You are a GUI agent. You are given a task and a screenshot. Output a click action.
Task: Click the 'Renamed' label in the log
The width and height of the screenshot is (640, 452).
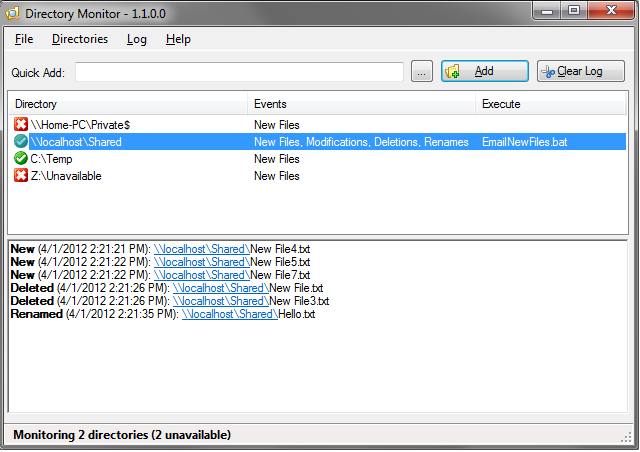36,314
